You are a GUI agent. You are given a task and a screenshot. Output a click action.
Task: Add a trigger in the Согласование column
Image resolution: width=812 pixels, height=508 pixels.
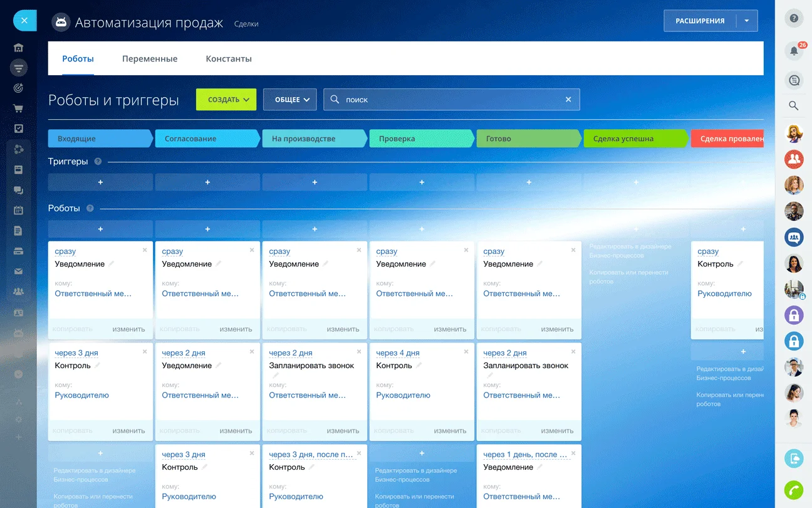207,183
